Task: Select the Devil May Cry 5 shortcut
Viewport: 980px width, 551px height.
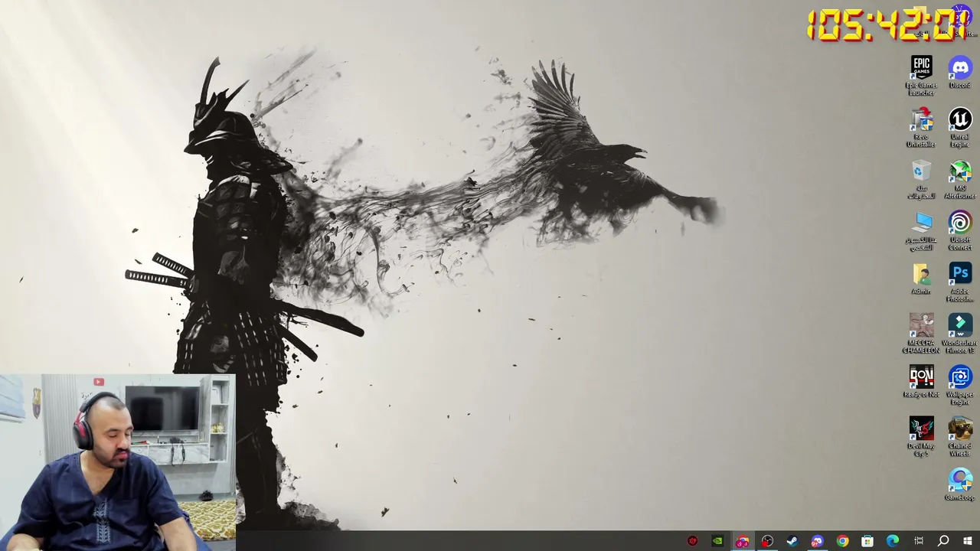Action: [921, 436]
